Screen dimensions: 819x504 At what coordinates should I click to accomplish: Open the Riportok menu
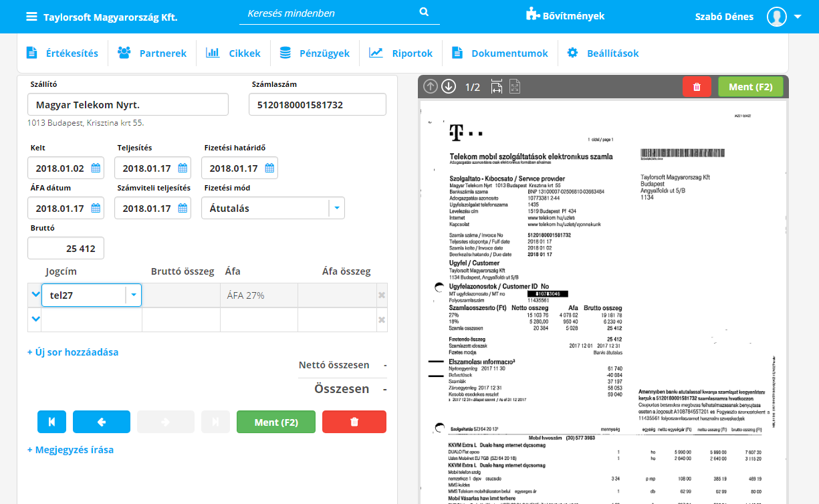coord(402,53)
